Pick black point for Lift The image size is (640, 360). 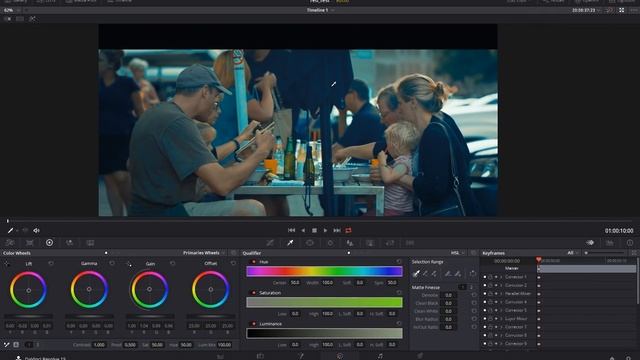7,264
